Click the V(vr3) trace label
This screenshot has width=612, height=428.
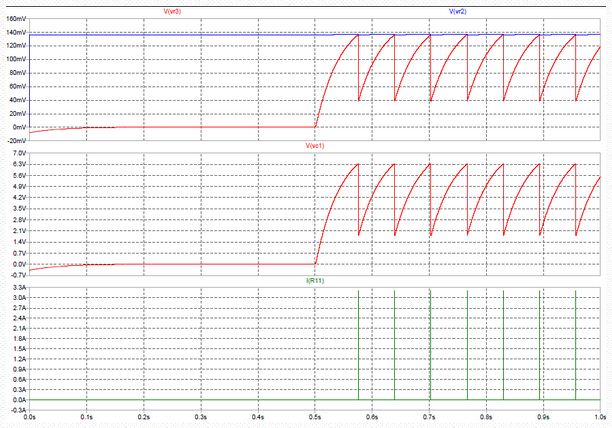point(171,10)
